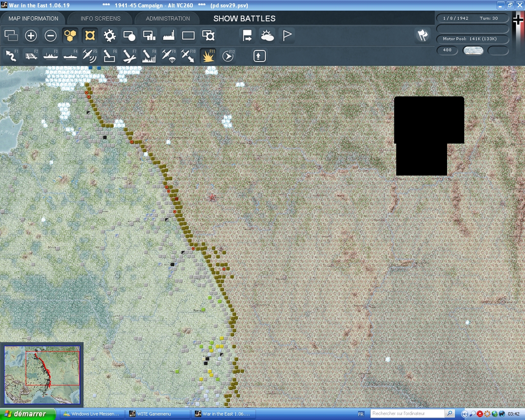Choose the F3 naval transport mode
This screenshot has width=525, height=420.
pos(50,56)
